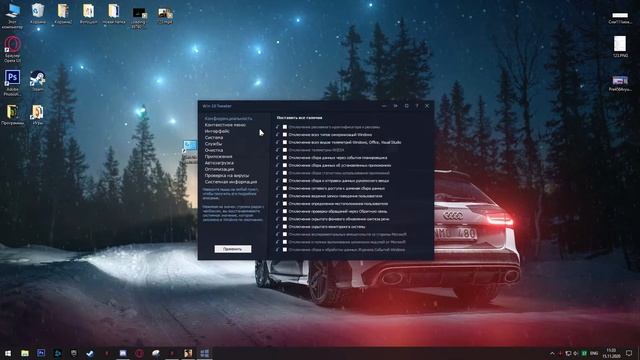Click the volume icon in system tray

click(x=576, y=353)
